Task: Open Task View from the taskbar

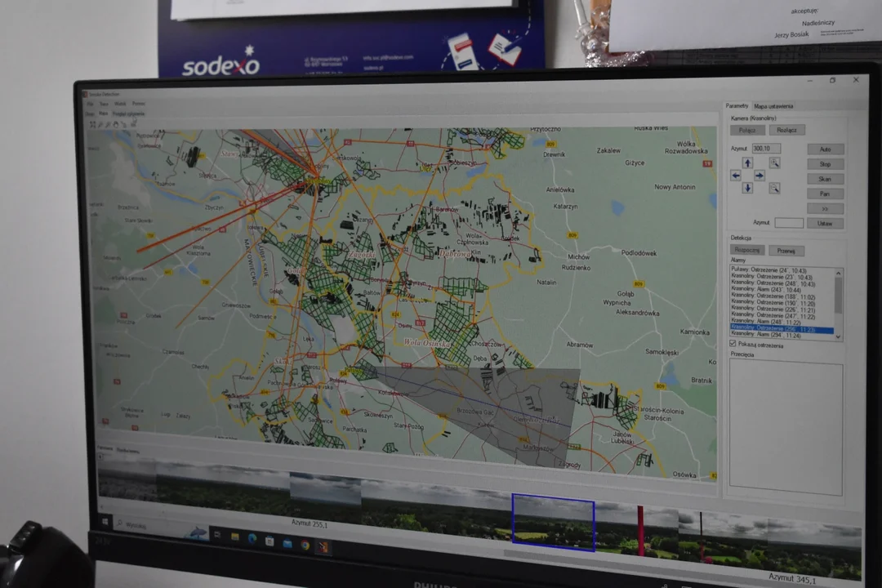Action: click(217, 535)
